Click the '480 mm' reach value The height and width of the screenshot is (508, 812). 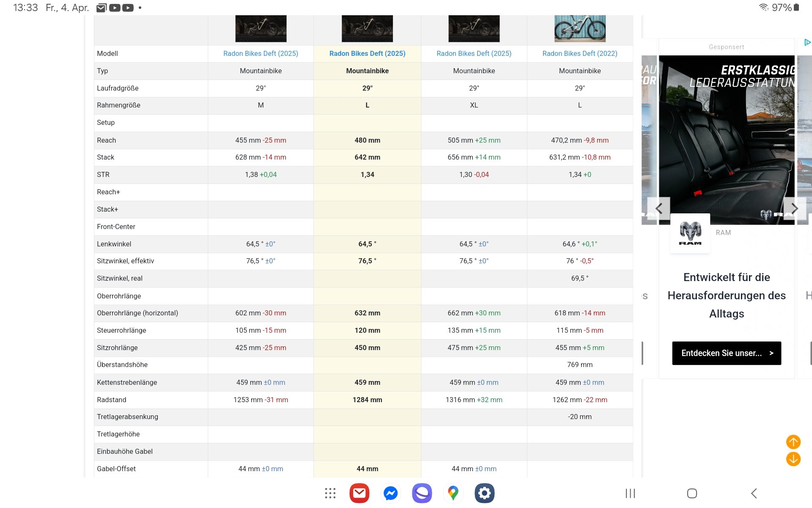pyautogui.click(x=367, y=140)
